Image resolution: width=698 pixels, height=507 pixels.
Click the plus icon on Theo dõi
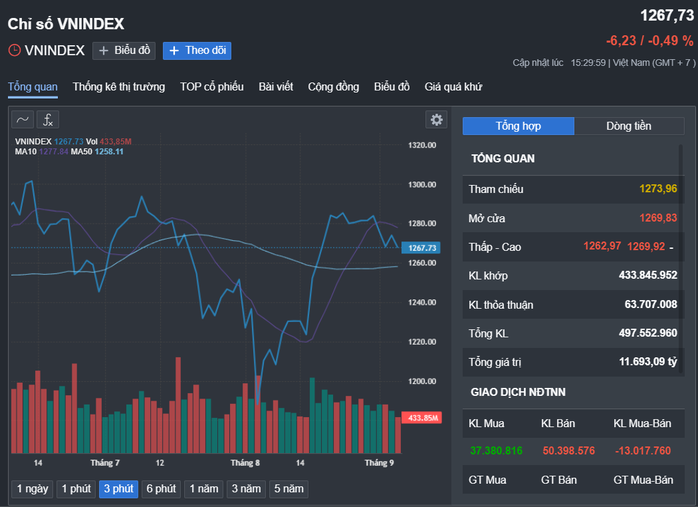(x=174, y=51)
